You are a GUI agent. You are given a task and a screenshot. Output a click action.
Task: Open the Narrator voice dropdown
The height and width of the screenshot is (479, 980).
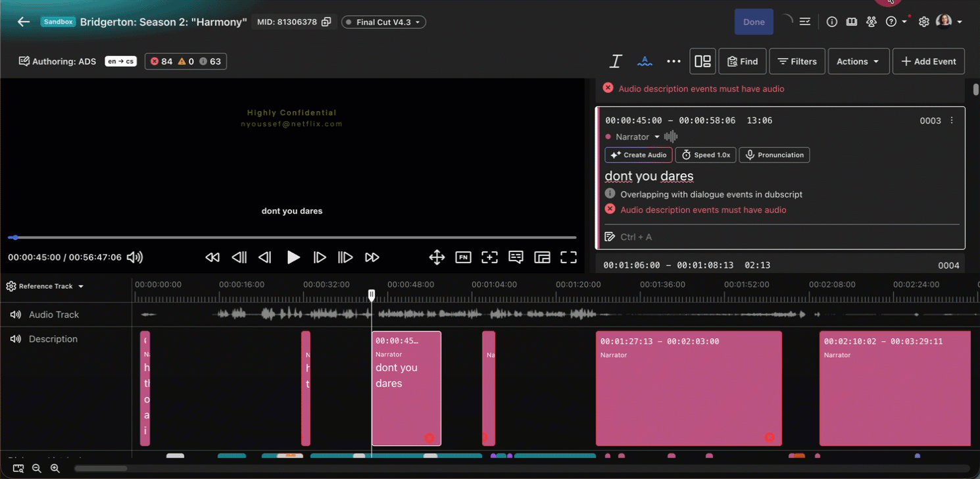pyautogui.click(x=637, y=137)
